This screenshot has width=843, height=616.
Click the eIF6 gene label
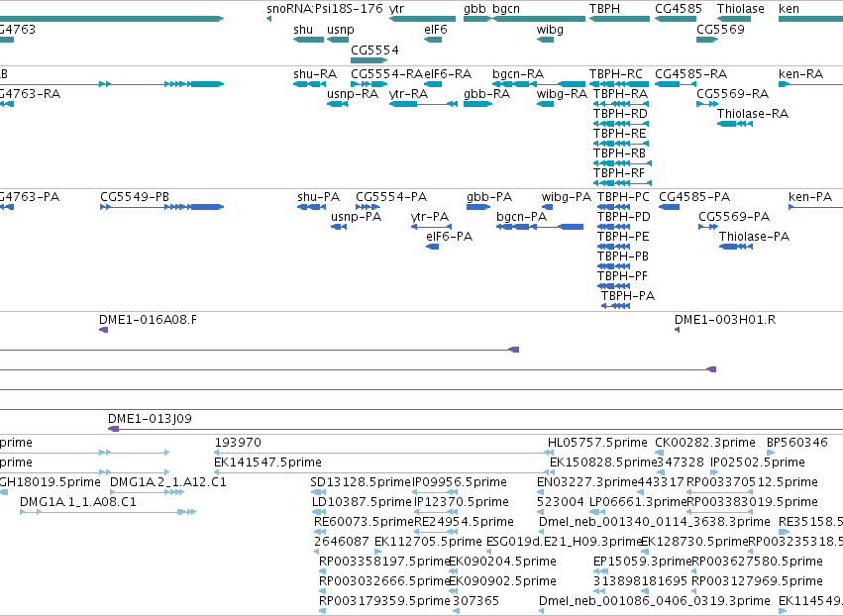pyautogui.click(x=436, y=29)
